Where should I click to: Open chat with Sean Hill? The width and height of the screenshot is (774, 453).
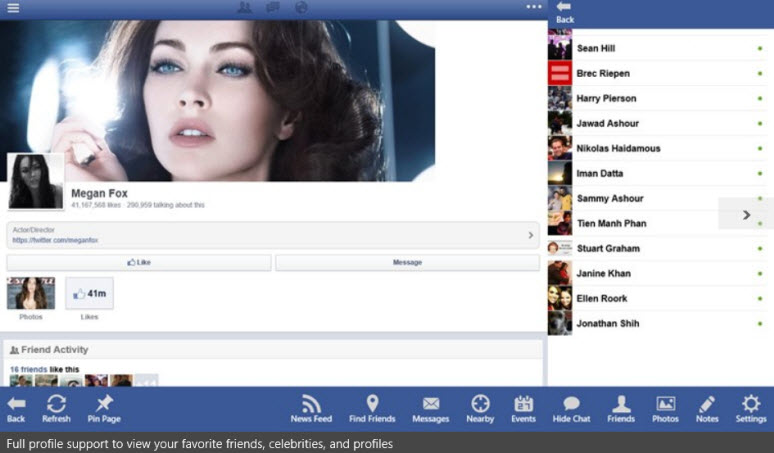tap(660, 48)
